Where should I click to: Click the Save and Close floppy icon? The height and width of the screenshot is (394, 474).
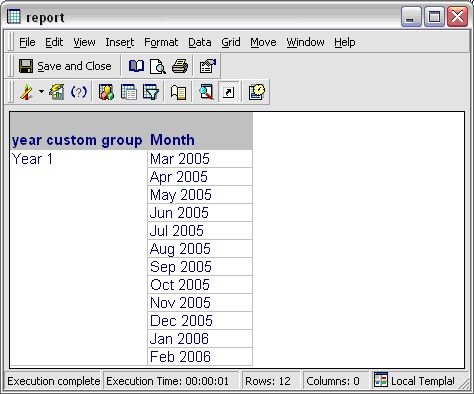26,66
